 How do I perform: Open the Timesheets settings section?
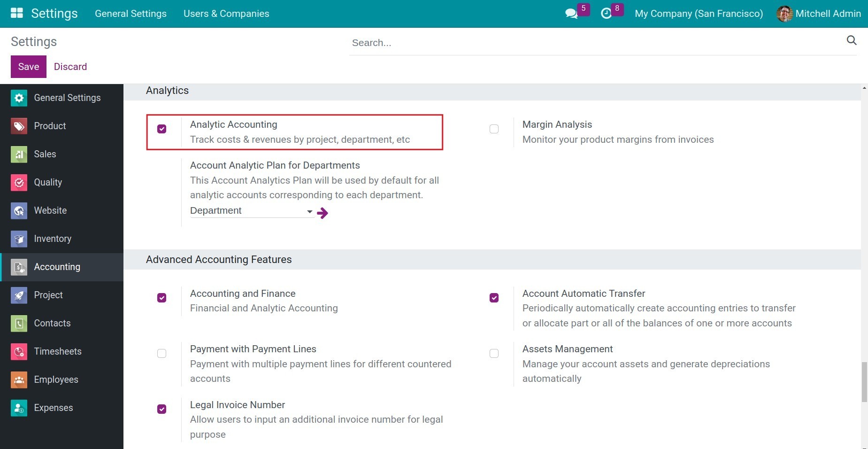57,351
